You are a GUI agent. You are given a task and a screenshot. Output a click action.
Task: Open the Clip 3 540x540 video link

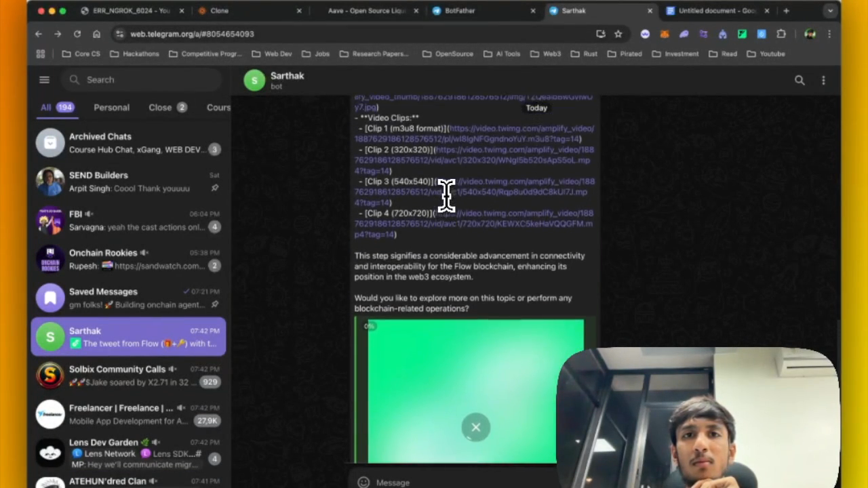474,192
